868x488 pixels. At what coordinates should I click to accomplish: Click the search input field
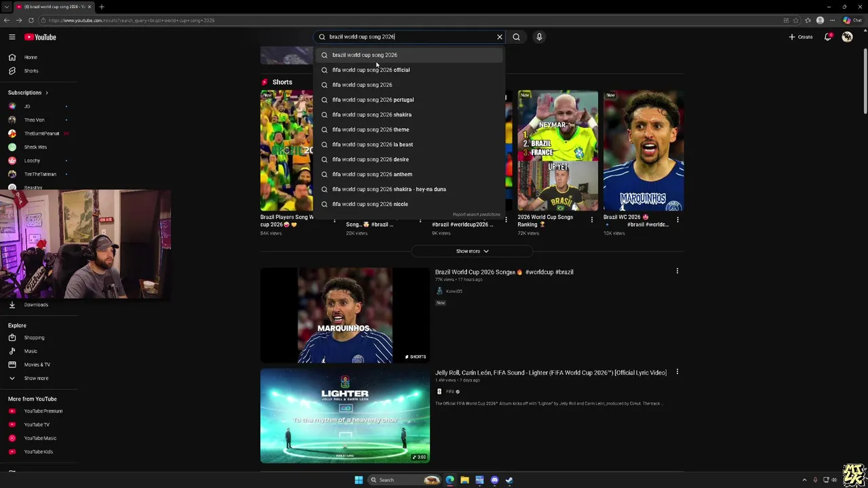(410, 37)
